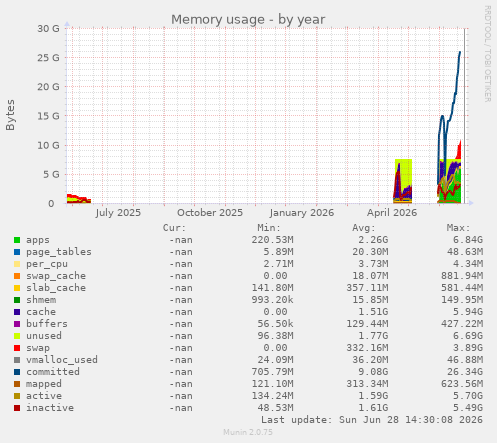497x443 pixels.
Task: Click the committed max value 26.34G
Action: (x=464, y=372)
